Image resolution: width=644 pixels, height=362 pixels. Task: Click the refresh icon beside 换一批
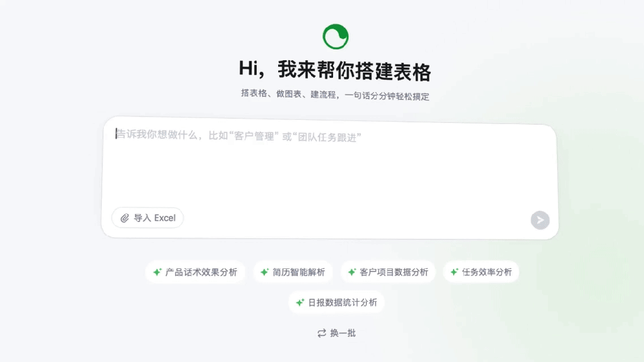point(322,333)
